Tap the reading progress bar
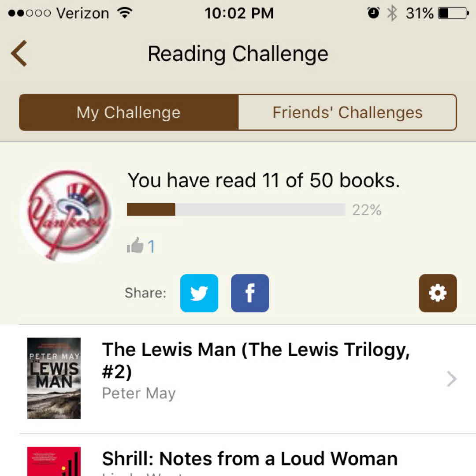The width and height of the screenshot is (476, 476). click(236, 210)
